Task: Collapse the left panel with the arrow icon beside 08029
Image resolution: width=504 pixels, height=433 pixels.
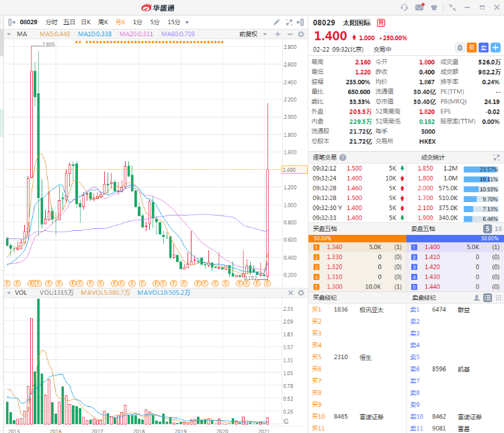Action: [x=11, y=22]
